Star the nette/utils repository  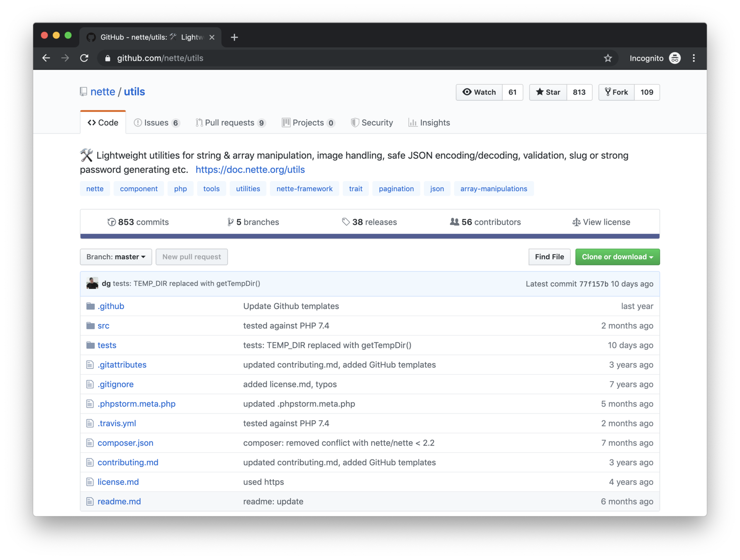click(x=548, y=92)
